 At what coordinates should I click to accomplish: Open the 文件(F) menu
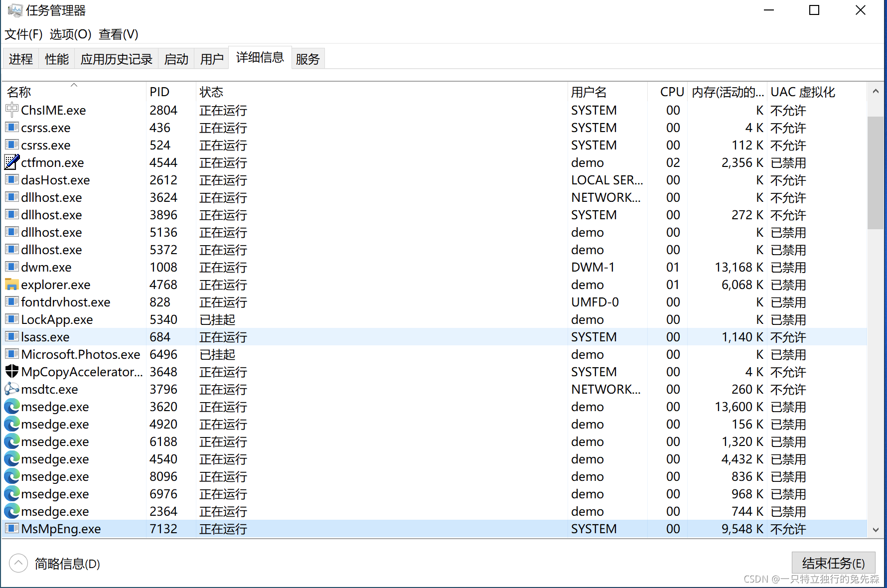[x=24, y=34]
